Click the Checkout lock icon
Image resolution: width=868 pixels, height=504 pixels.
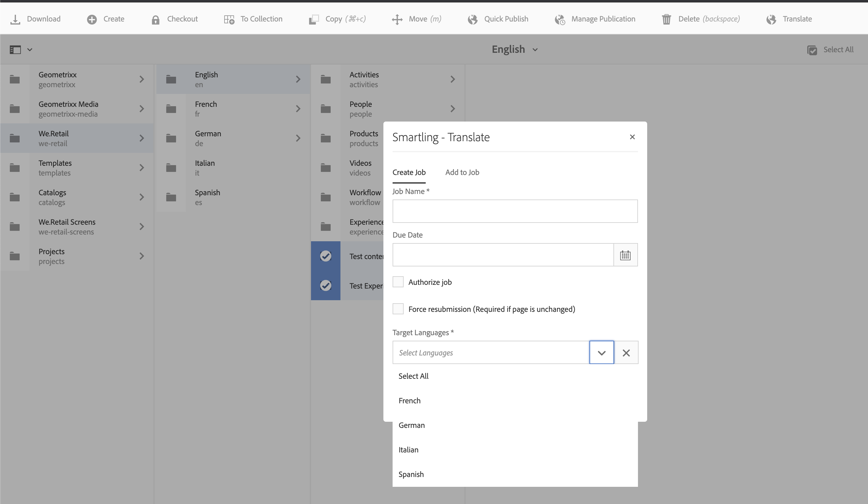[155, 20]
